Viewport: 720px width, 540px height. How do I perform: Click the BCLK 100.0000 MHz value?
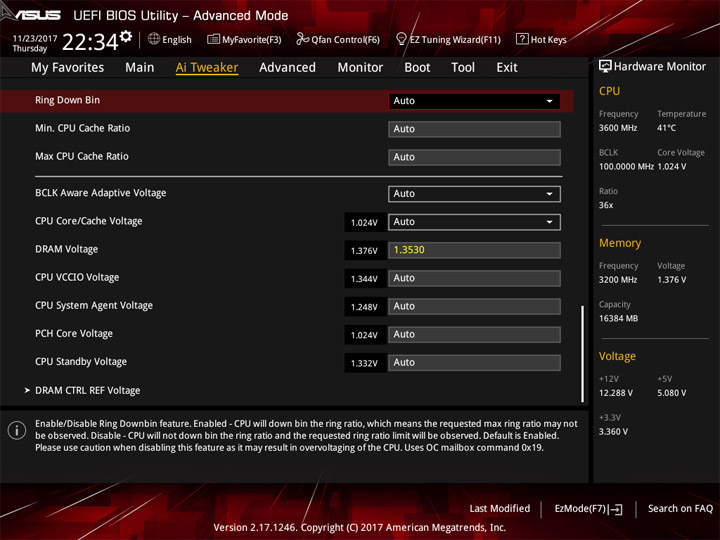click(626, 167)
